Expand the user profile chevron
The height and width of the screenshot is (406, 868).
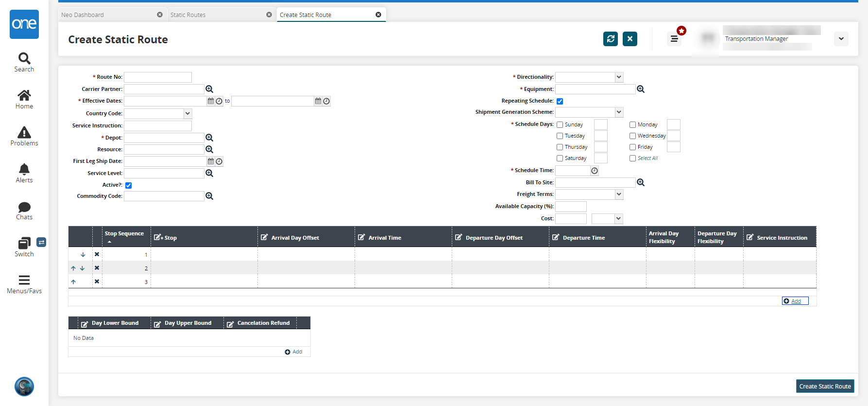(841, 39)
